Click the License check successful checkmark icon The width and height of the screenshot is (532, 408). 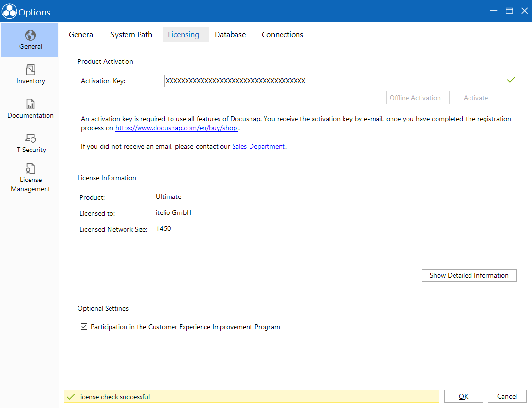(71, 397)
